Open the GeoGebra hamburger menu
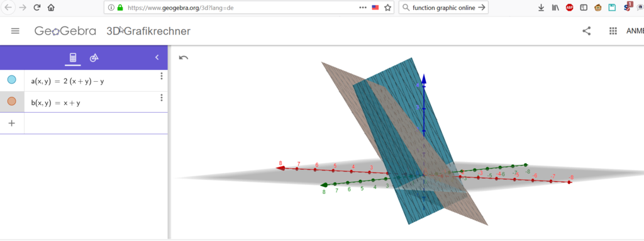The image size is (644, 241). [15, 31]
